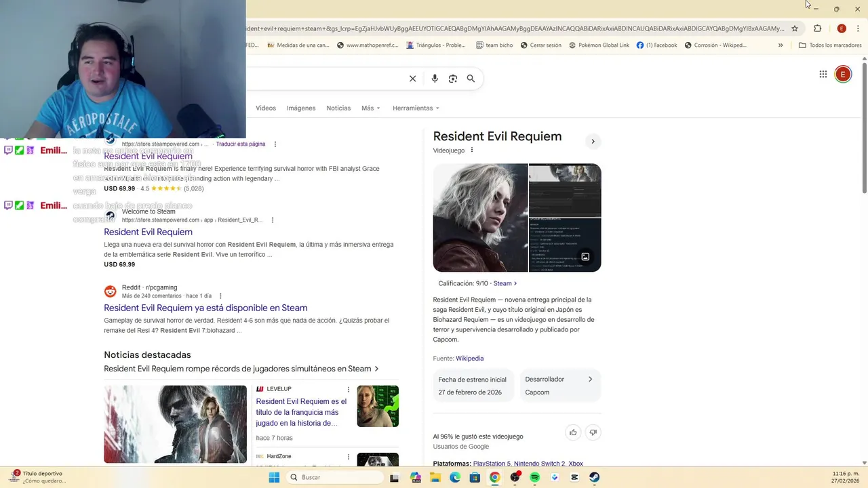Open the knowledge panel's three-dot menu
The width and height of the screenshot is (868, 488).
[x=472, y=150]
